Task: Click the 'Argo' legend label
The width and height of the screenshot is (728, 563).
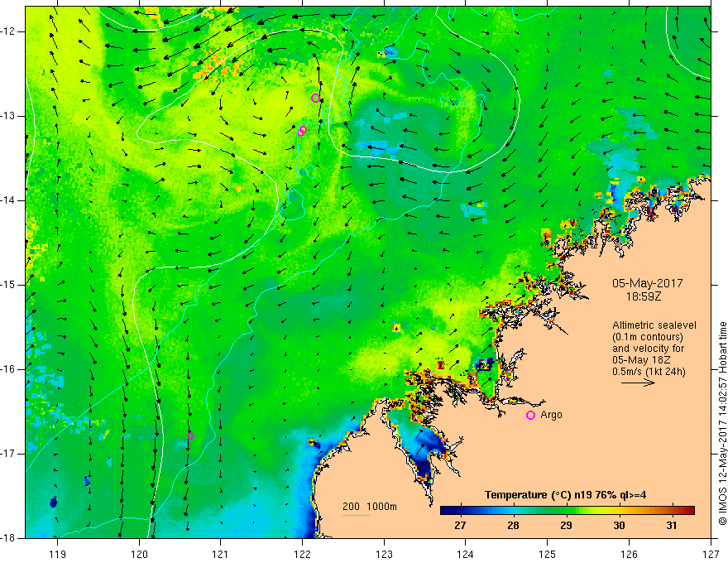Action: (551, 415)
